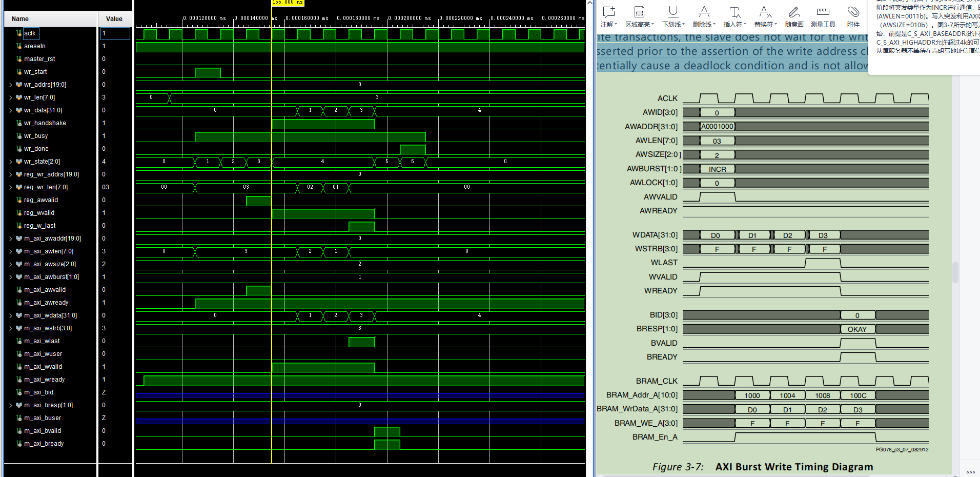The height and width of the screenshot is (477, 980).
Task: Expand the m_axi_wdata[31:0] bus signal
Action: tap(10, 315)
